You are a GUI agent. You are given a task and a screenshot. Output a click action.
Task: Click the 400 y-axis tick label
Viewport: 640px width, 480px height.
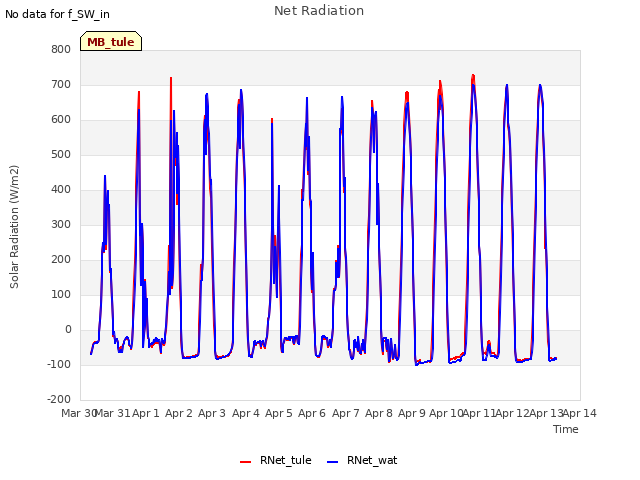[x=61, y=189]
